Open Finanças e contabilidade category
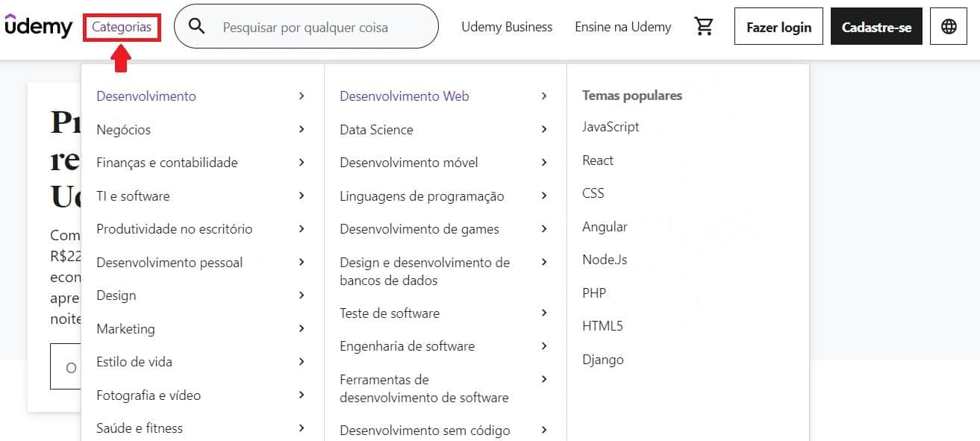Viewport: 980px width, 441px height. click(167, 162)
